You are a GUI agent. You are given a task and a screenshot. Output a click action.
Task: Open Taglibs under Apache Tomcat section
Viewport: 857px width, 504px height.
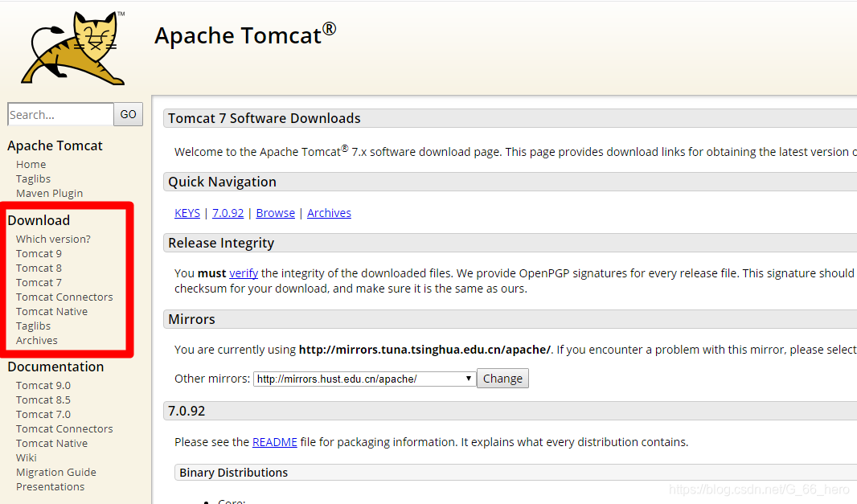33,178
